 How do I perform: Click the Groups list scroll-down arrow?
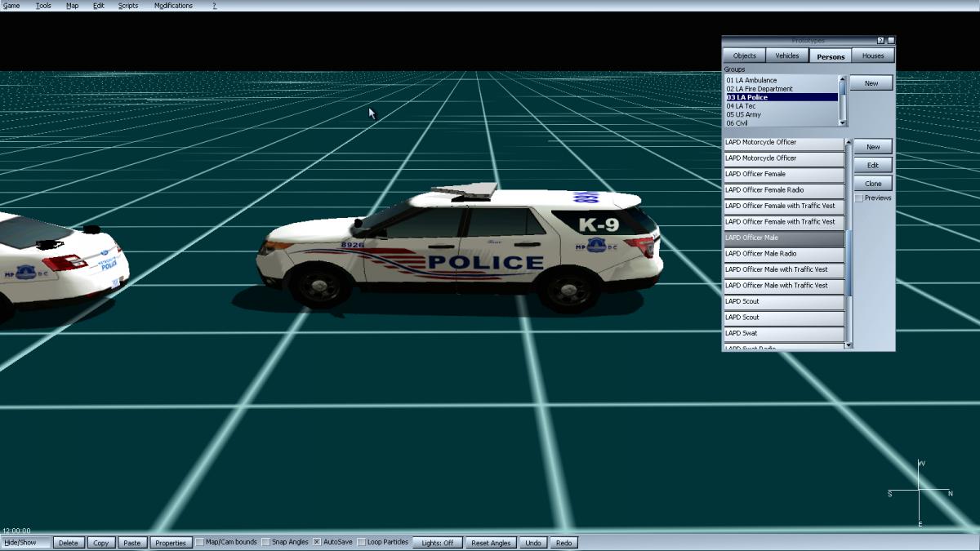pyautogui.click(x=843, y=122)
